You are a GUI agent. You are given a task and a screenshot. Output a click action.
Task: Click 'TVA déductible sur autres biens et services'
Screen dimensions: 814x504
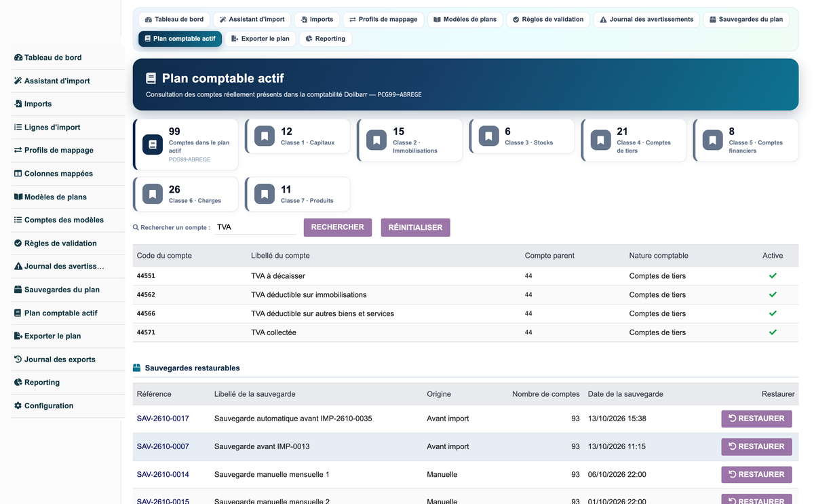(x=322, y=313)
